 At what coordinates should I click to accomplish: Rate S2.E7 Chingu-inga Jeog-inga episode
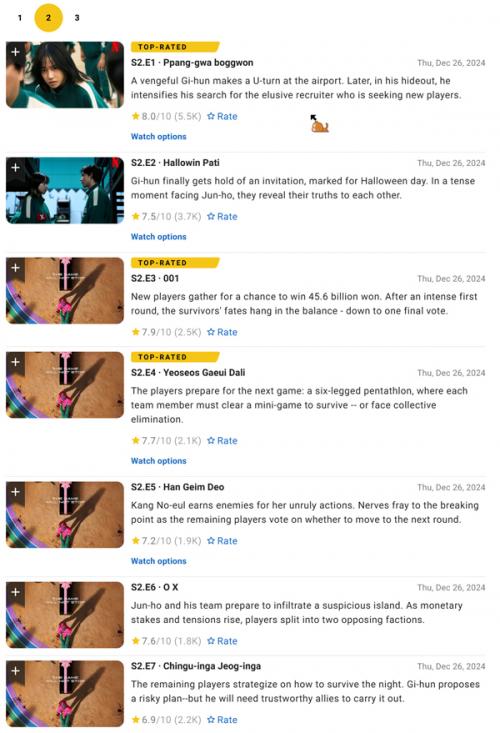pos(222,719)
